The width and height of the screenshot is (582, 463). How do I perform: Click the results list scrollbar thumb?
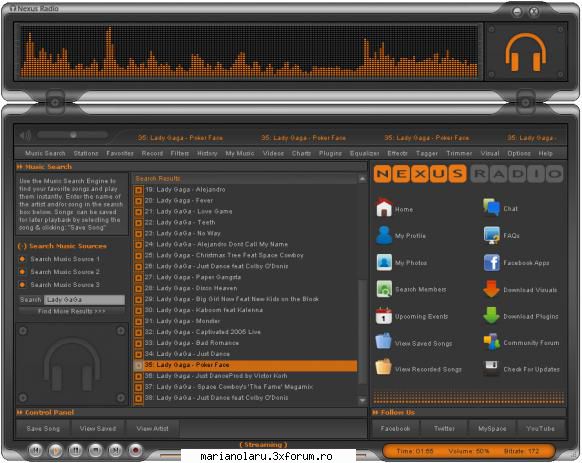(362, 332)
